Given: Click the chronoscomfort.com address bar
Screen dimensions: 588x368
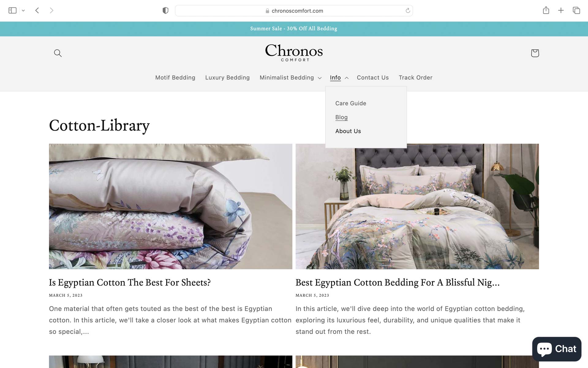Looking at the screenshot, I should coord(294,11).
